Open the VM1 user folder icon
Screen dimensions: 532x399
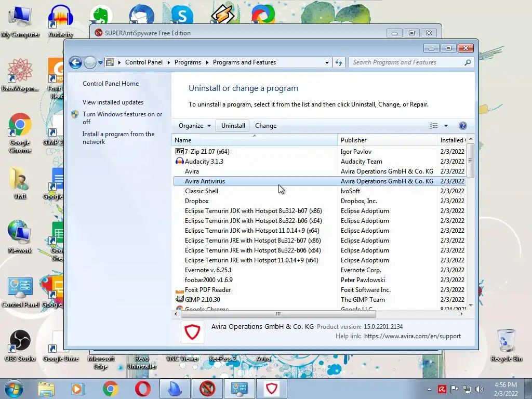pyautogui.click(x=20, y=183)
